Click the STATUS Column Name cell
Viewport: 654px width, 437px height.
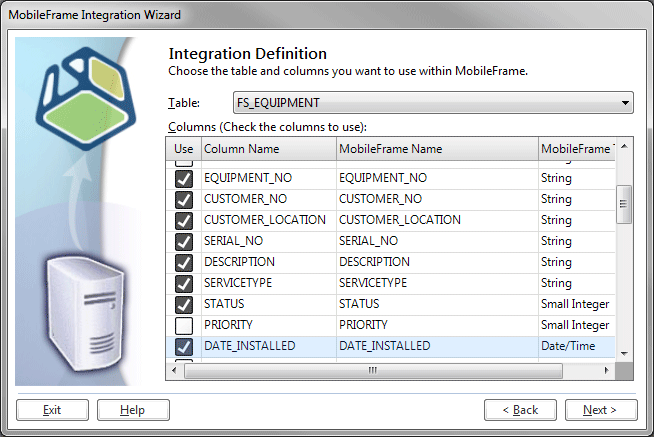tap(269, 304)
